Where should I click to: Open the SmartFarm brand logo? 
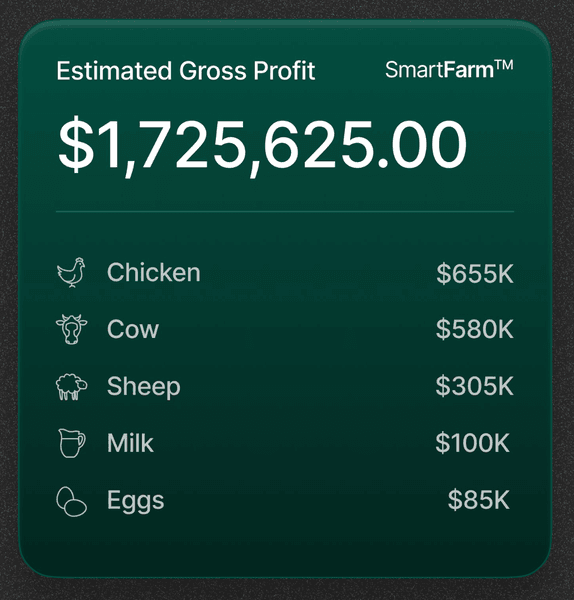click(x=449, y=70)
